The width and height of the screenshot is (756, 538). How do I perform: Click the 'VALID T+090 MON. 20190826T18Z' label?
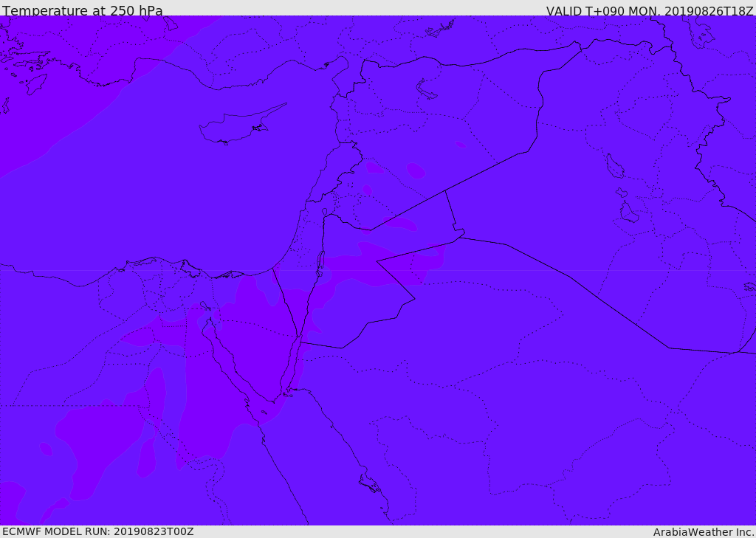tap(650, 10)
